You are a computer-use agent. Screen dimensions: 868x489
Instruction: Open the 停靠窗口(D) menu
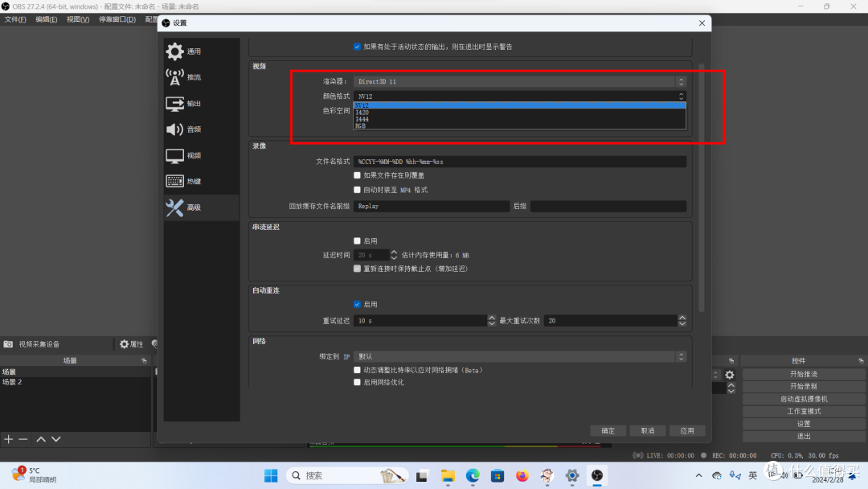coord(117,19)
